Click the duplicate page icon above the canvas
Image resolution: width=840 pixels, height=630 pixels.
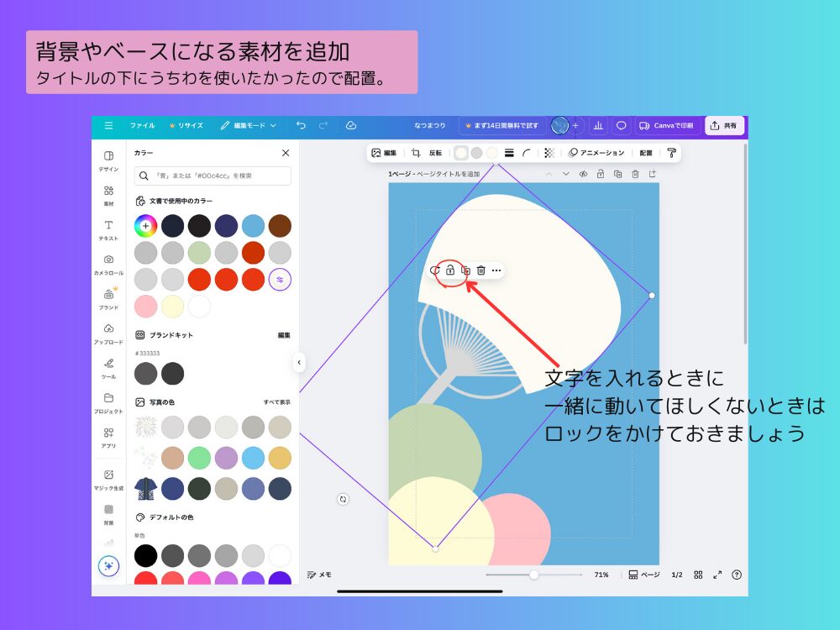[x=618, y=174]
